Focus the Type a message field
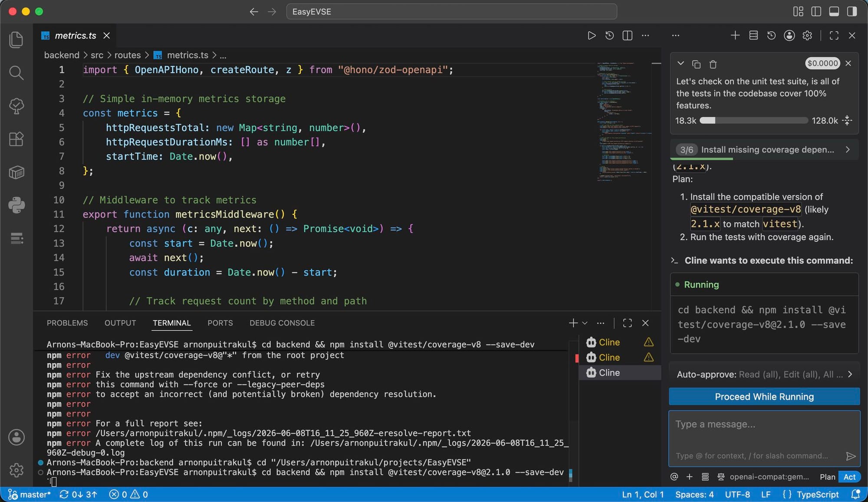This screenshot has width=868, height=502. (x=764, y=438)
